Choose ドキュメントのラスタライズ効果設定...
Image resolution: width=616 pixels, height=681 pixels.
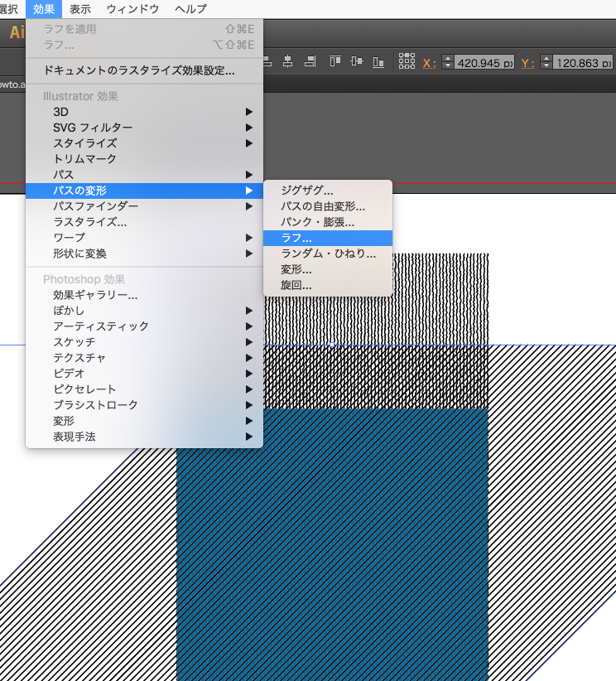coord(145,70)
